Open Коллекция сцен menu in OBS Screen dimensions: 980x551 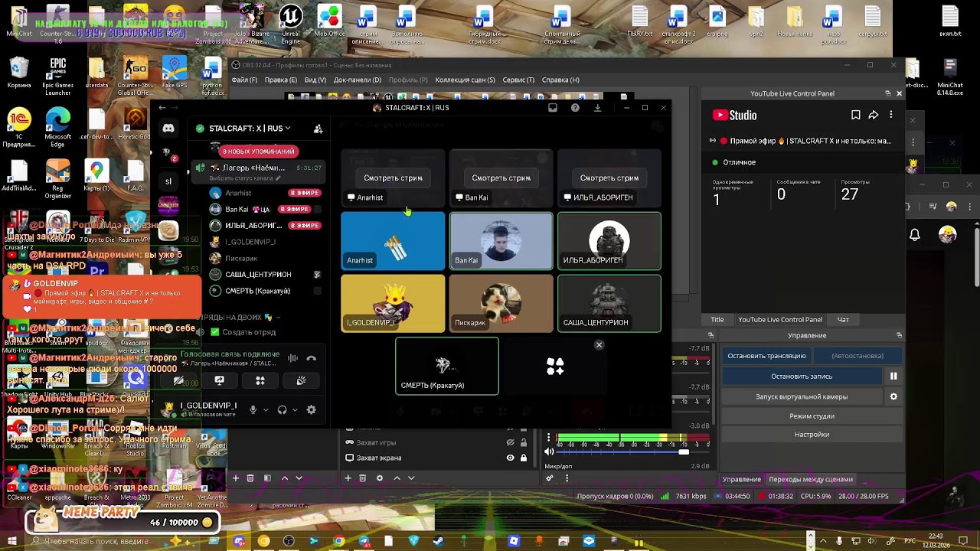[465, 80]
